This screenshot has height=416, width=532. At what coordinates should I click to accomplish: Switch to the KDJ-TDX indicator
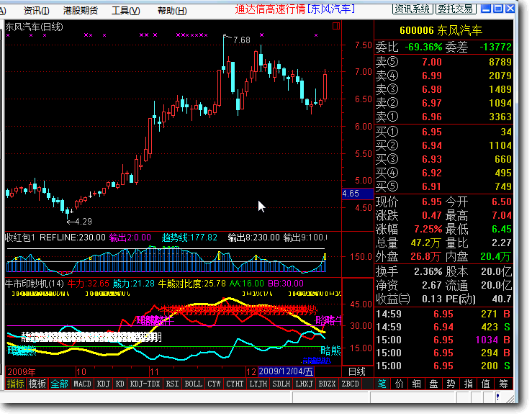point(145,384)
